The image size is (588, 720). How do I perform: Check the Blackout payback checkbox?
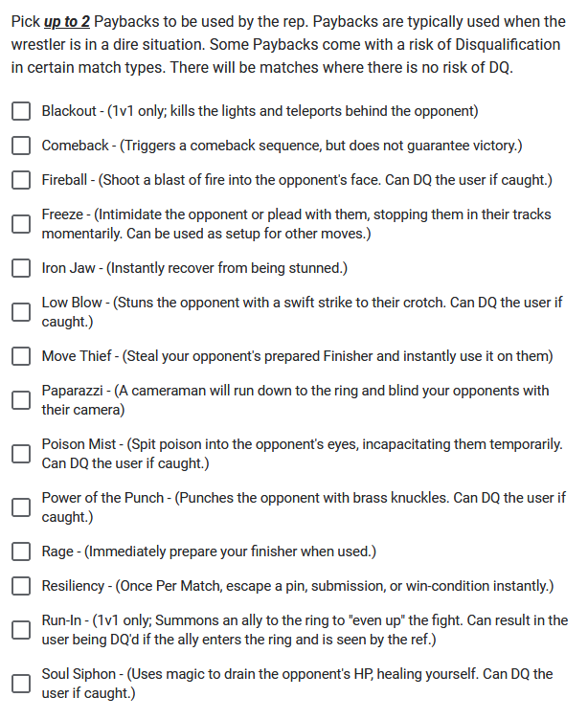pyautogui.click(x=21, y=111)
